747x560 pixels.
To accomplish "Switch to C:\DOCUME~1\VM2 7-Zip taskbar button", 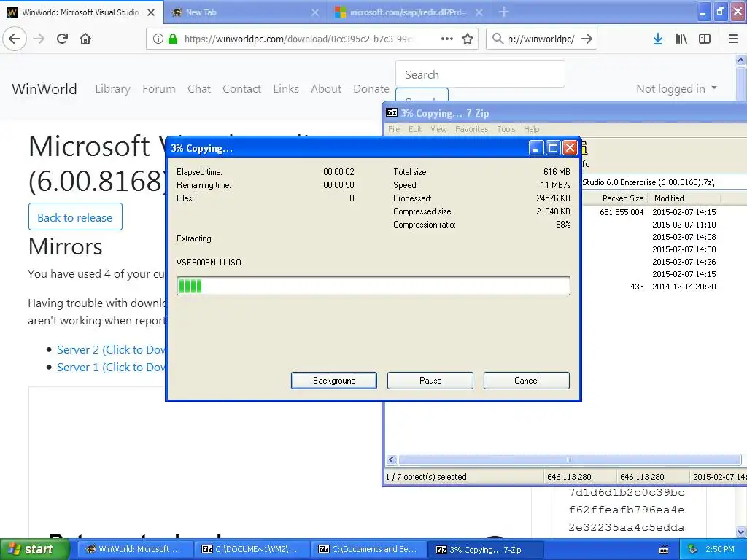I will pyautogui.click(x=251, y=549).
